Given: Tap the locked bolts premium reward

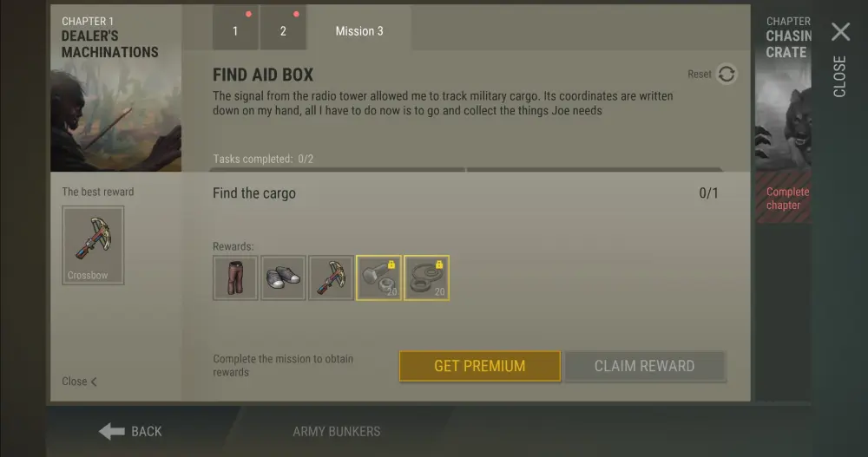Looking at the screenshot, I should click(378, 277).
